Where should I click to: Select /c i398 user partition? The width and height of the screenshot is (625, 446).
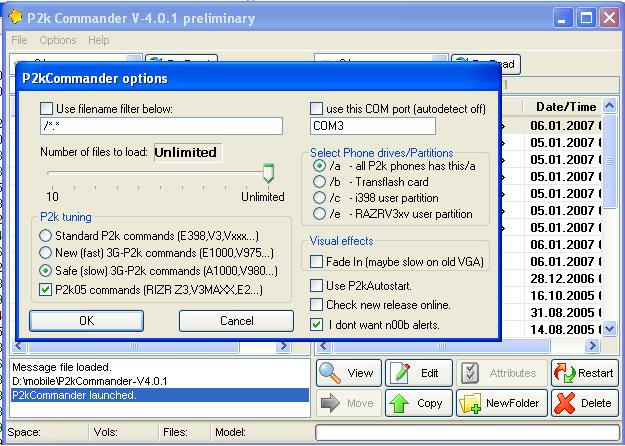coord(319,198)
